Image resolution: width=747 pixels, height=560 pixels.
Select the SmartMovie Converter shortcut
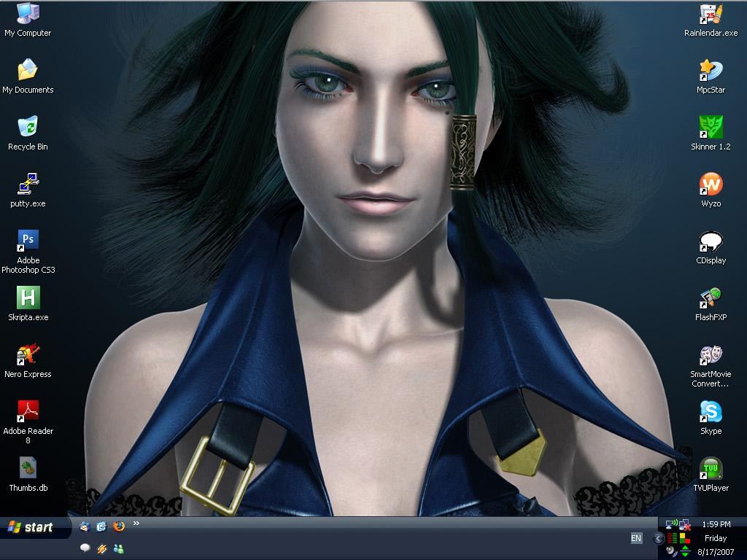click(x=711, y=365)
